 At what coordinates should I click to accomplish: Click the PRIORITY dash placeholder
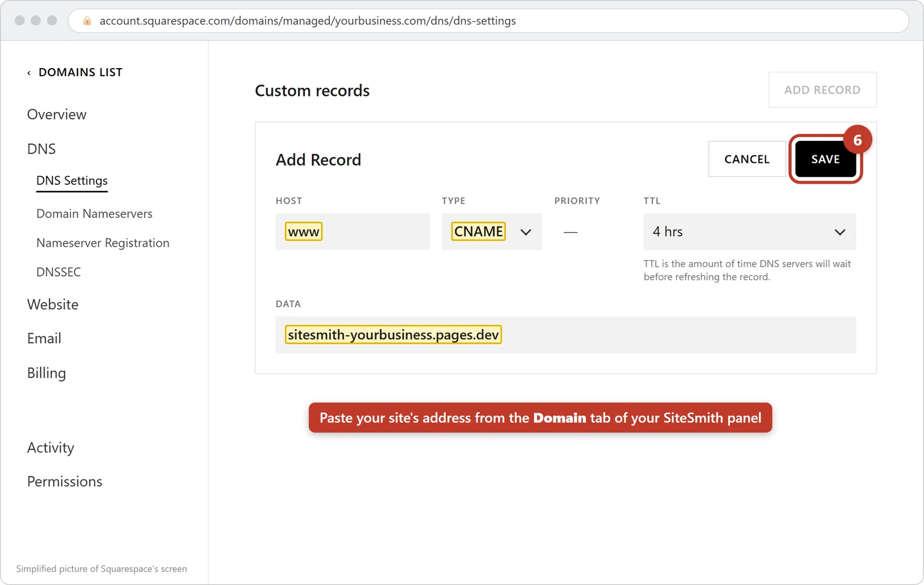pos(570,232)
